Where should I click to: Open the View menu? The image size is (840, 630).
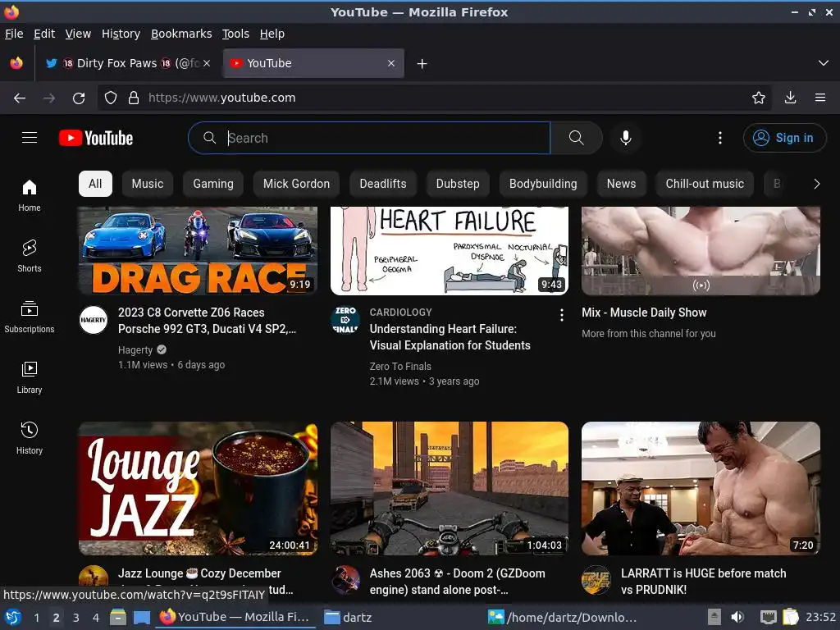[x=78, y=34]
